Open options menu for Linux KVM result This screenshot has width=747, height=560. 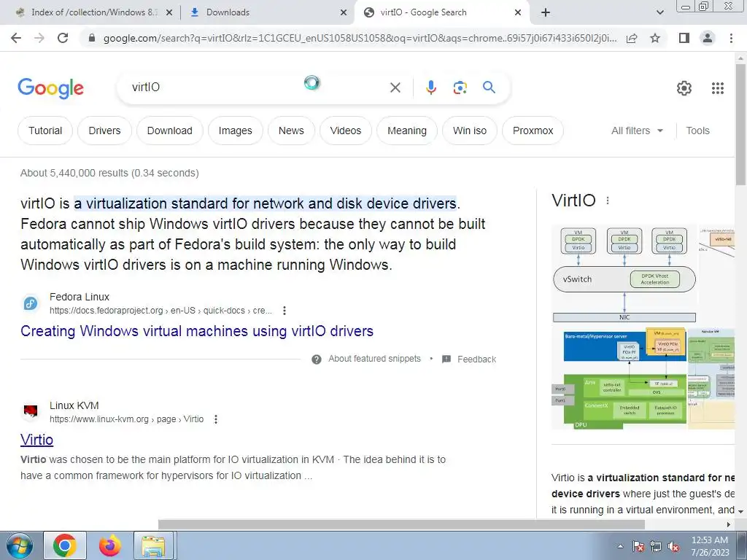216,419
